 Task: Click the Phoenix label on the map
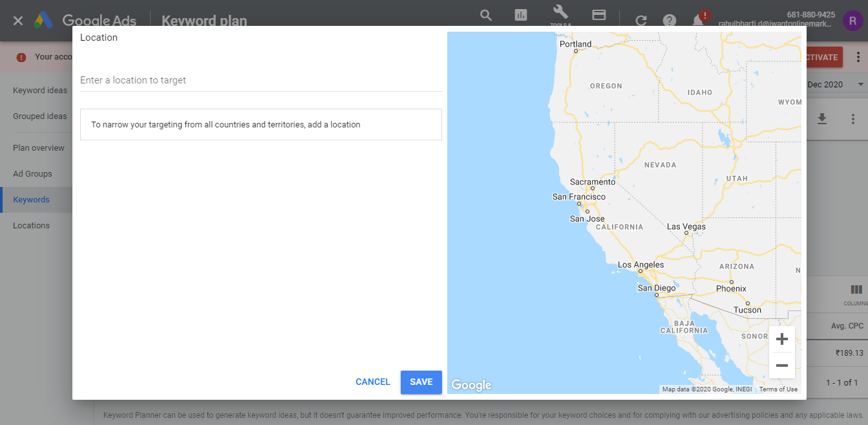731,289
